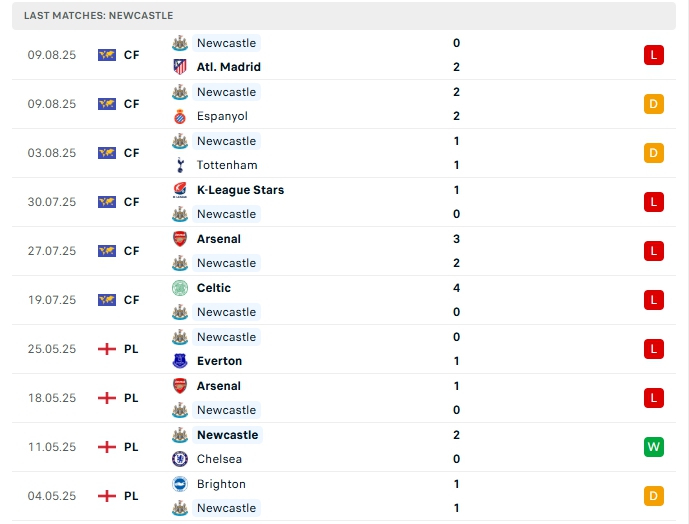Click the D badge for Brighton match

tap(654, 496)
